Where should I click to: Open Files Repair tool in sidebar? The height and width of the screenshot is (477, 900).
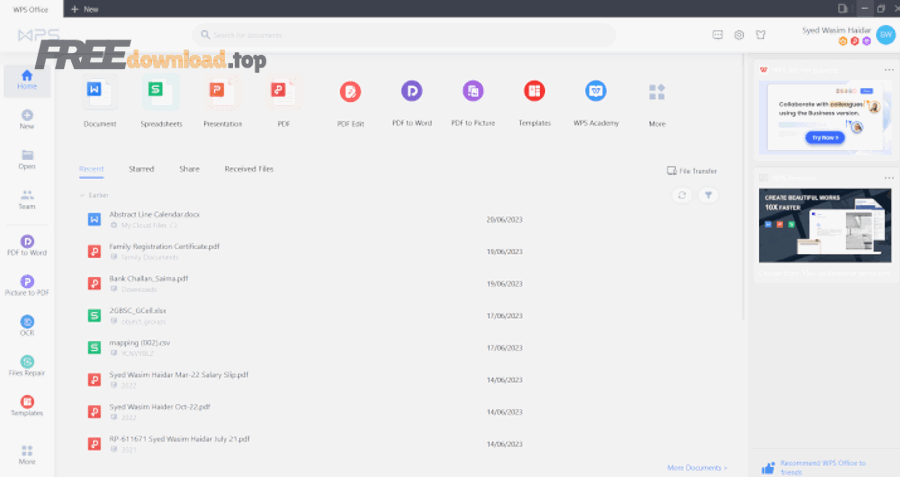point(27,366)
